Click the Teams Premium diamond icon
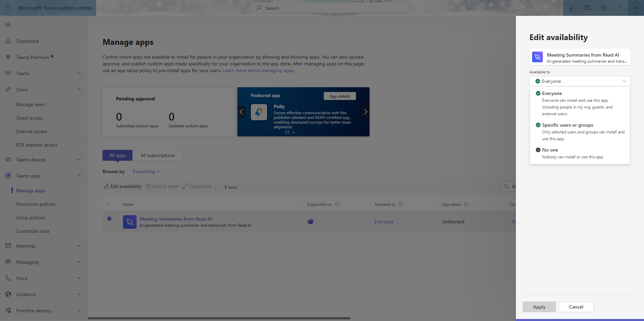Viewport: 644px width, 321px height. coord(8,57)
